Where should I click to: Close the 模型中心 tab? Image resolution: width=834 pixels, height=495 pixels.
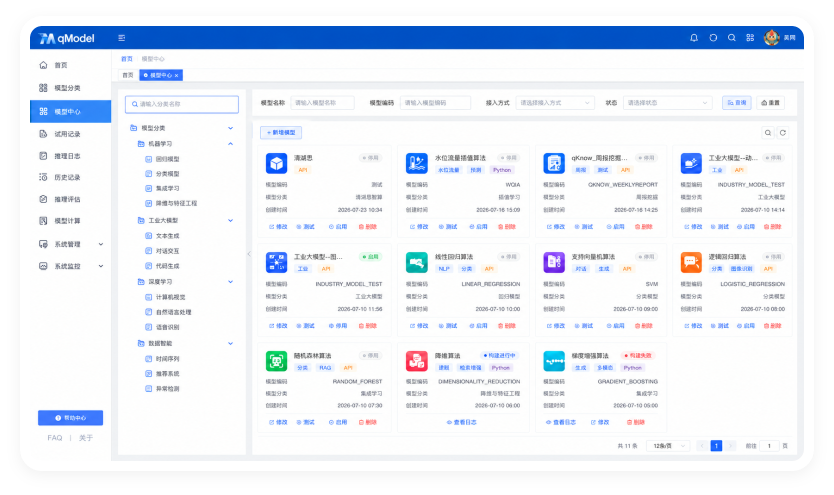[x=177, y=75]
